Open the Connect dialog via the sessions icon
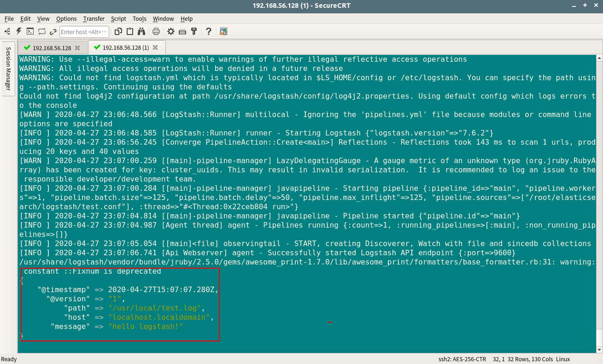603x364 pixels. tap(6, 31)
